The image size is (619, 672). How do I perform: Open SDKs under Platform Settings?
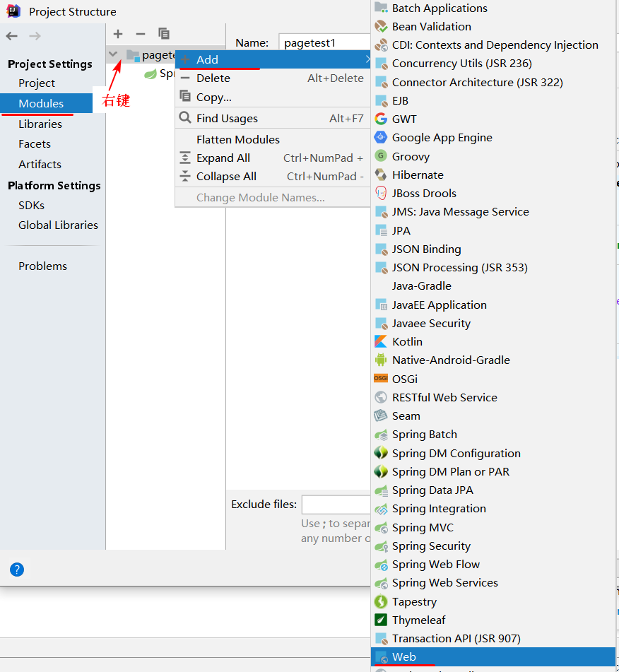coord(31,206)
